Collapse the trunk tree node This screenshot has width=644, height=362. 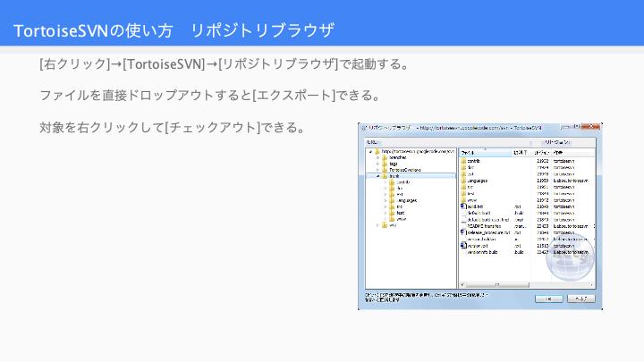(x=378, y=176)
